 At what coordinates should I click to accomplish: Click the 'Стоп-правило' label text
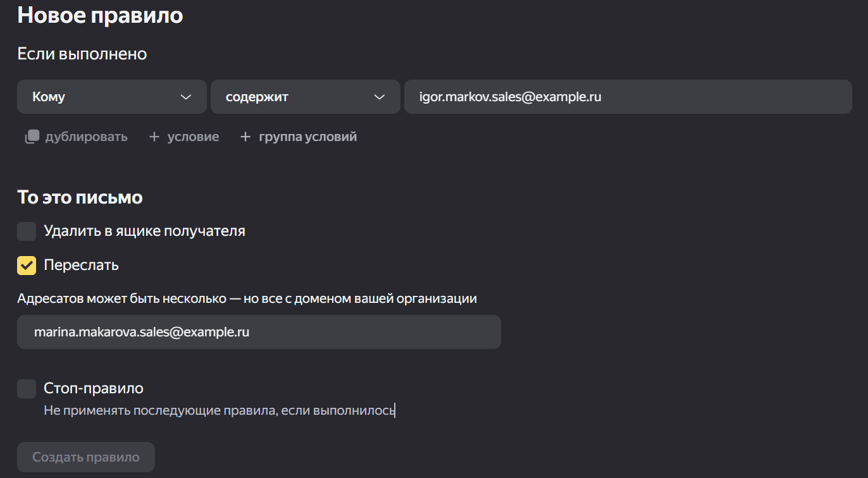click(x=94, y=388)
